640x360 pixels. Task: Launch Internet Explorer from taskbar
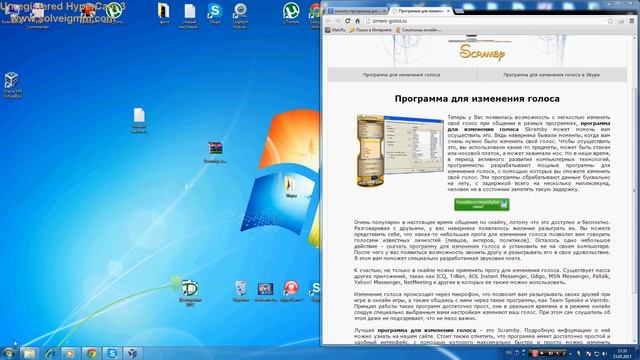(50, 353)
